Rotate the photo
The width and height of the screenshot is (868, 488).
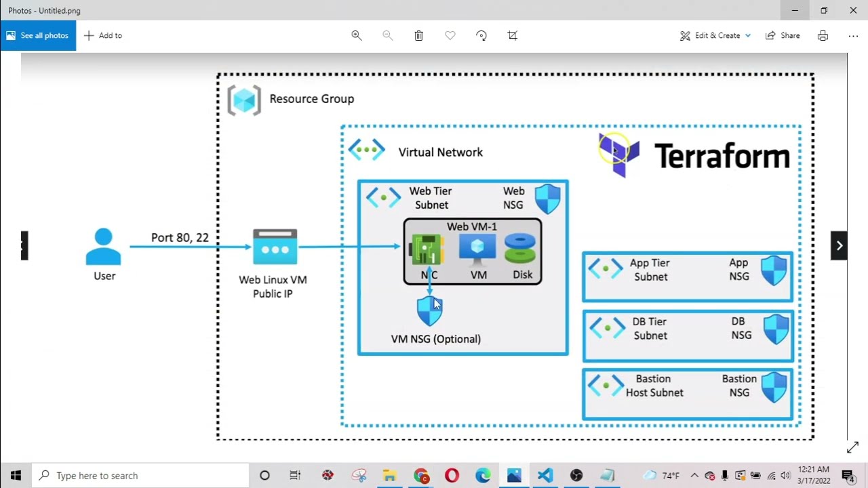click(x=481, y=35)
